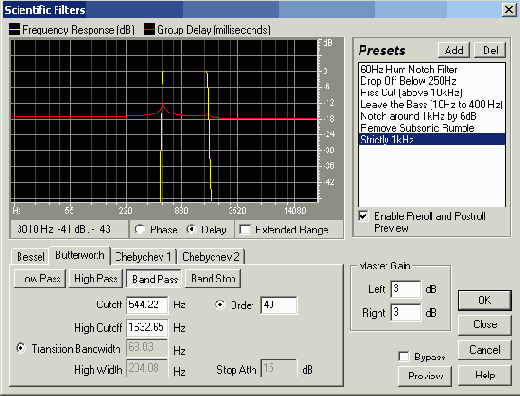Viewport: 520px width, 396px height.
Task: Click the Master Gain Left field
Action: click(x=406, y=289)
